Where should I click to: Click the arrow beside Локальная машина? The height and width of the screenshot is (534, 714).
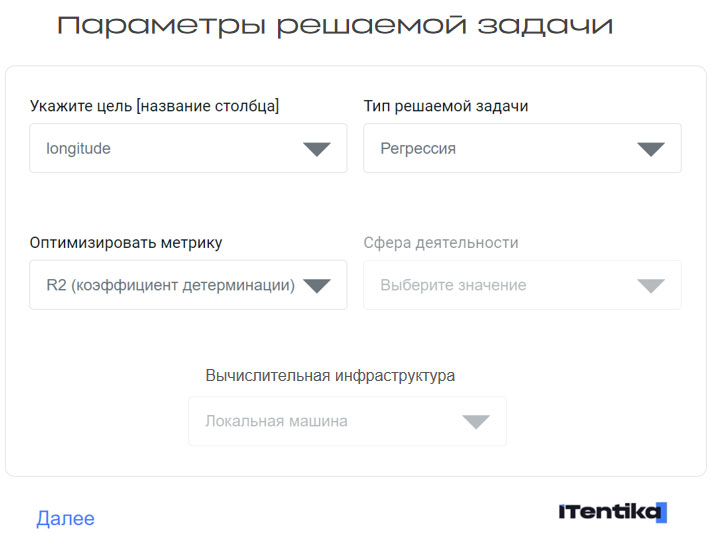(x=476, y=422)
